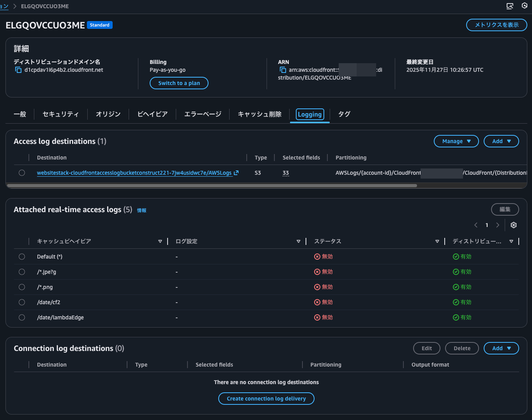Select the Default (*) behavior radio button
532x420 pixels.
(22, 257)
